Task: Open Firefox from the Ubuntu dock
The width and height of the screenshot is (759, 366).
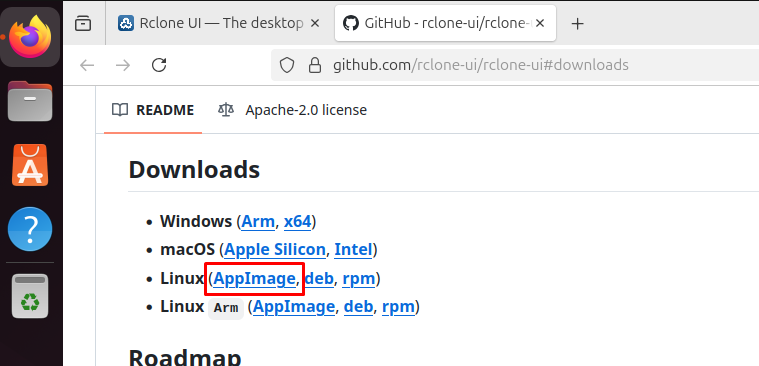Action: point(31,37)
